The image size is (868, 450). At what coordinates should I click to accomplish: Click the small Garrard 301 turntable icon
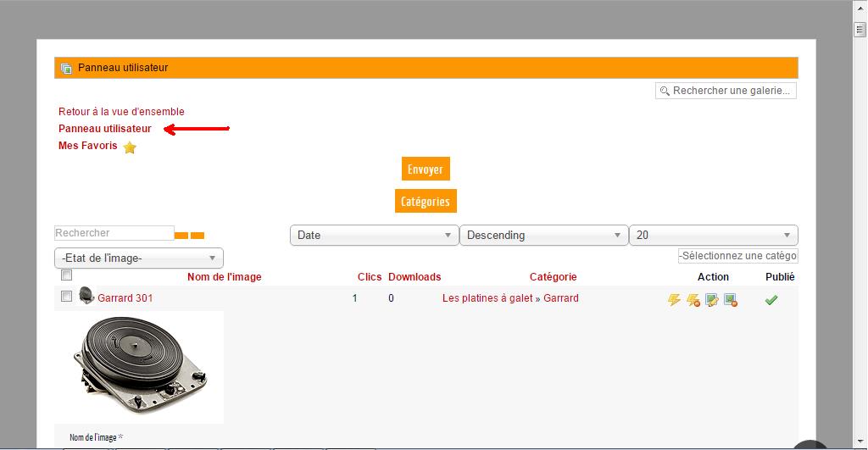(x=86, y=296)
